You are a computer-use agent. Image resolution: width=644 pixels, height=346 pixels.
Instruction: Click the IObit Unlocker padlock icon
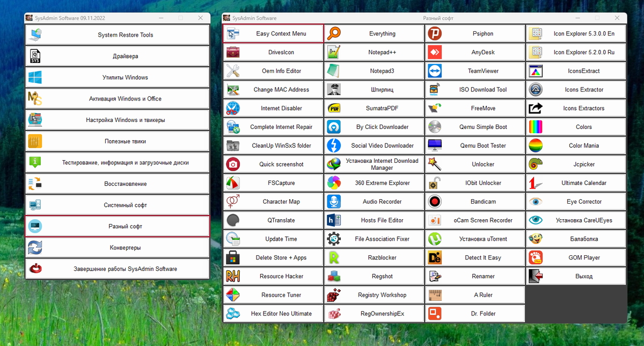pos(435,183)
